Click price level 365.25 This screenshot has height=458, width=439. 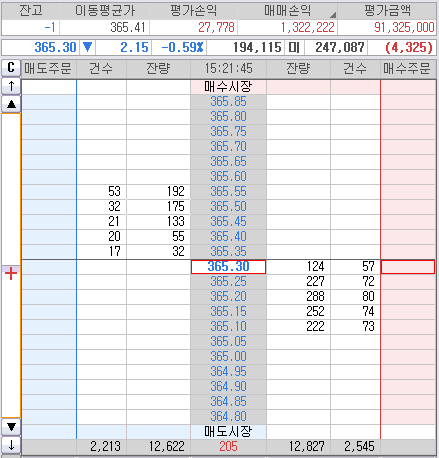click(x=228, y=282)
